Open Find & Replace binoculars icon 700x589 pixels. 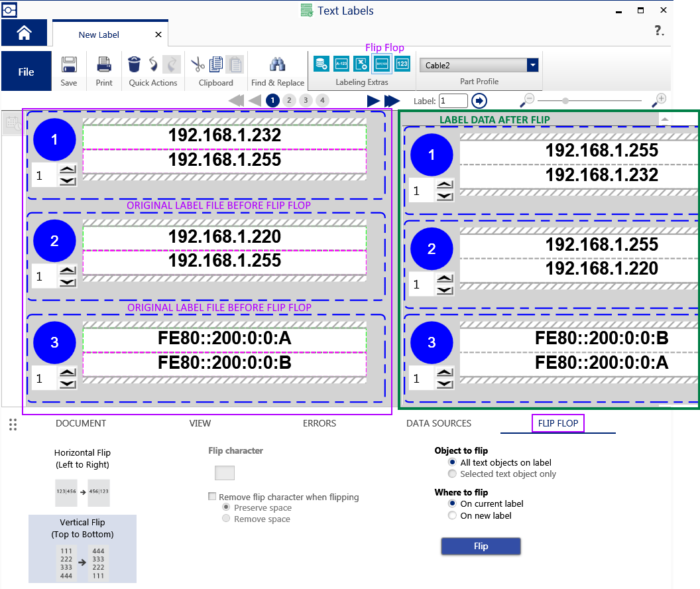pyautogui.click(x=277, y=64)
